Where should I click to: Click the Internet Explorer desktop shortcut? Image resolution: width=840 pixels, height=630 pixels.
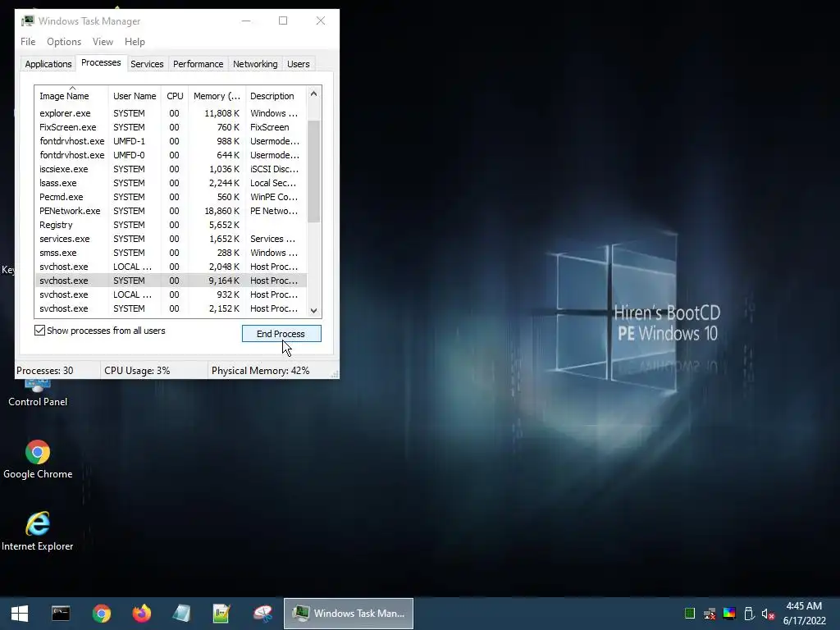[x=38, y=532]
